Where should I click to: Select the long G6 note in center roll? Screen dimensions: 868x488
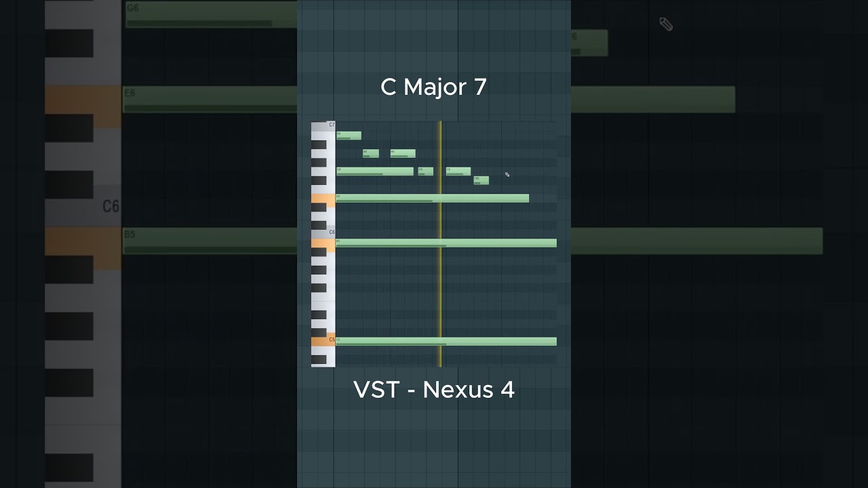(x=374, y=171)
